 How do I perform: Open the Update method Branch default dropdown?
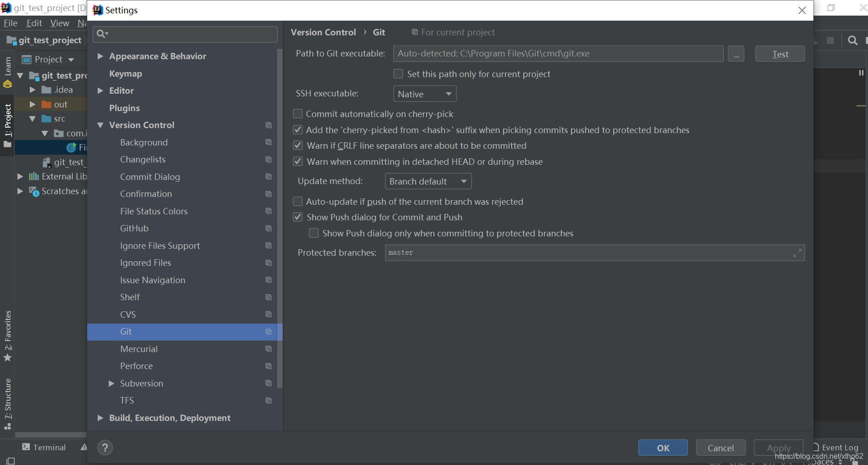click(428, 181)
